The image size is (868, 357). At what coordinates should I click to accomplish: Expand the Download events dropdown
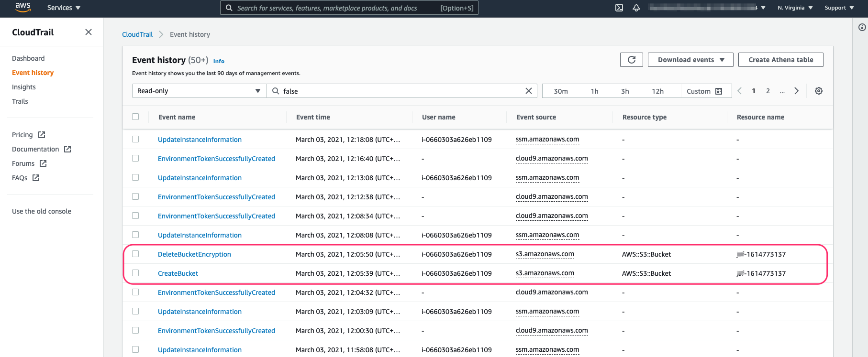click(690, 60)
